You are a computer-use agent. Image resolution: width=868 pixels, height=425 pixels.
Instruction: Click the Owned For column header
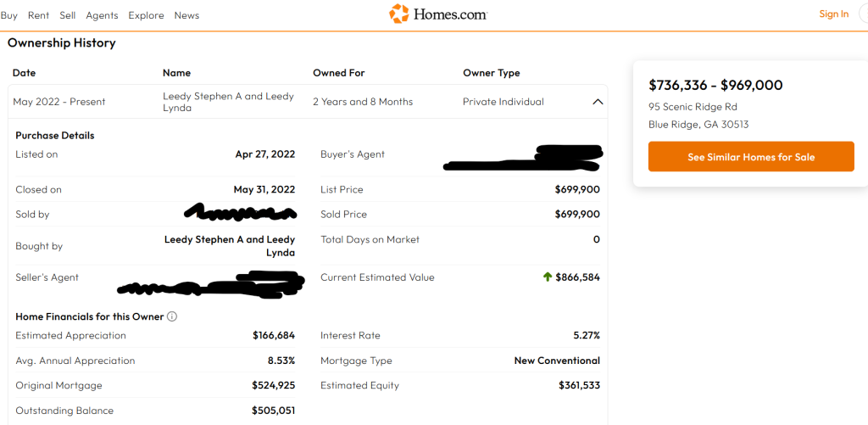338,73
